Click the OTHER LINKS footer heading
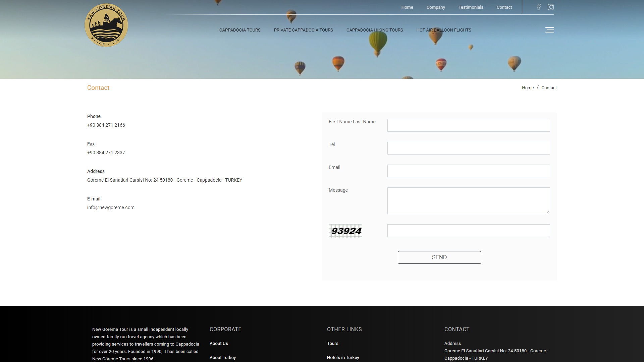This screenshot has width=644, height=362. (x=344, y=329)
